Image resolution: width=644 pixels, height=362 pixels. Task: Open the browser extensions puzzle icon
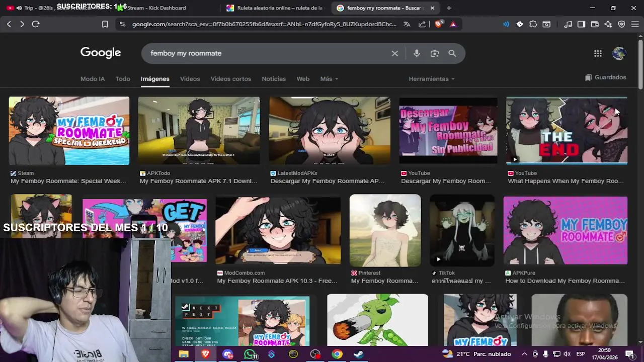(533, 24)
